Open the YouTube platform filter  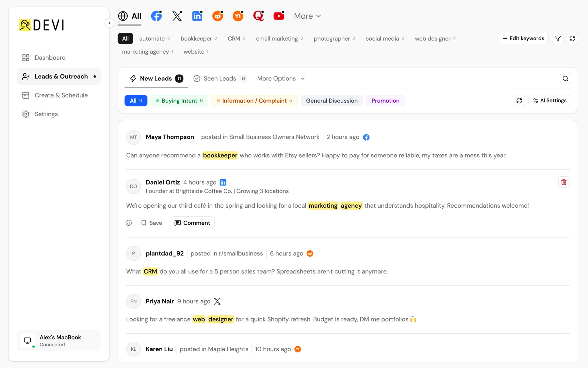tap(279, 16)
